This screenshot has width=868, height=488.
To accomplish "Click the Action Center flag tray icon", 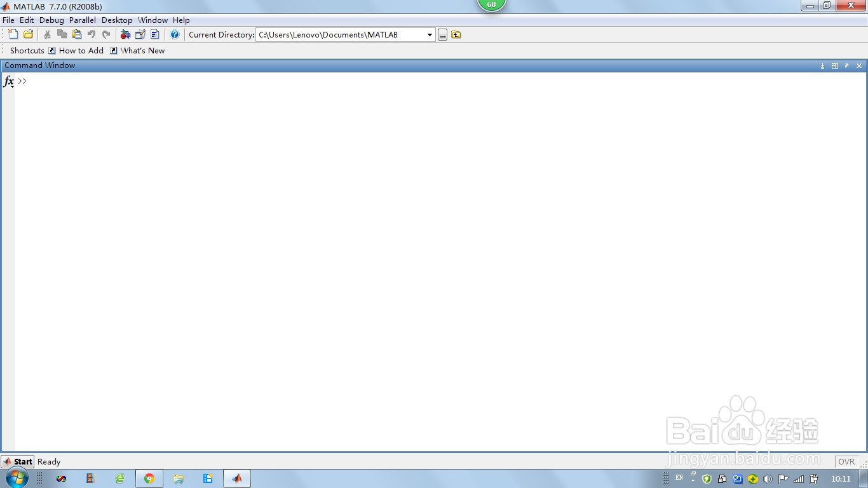I will (783, 479).
